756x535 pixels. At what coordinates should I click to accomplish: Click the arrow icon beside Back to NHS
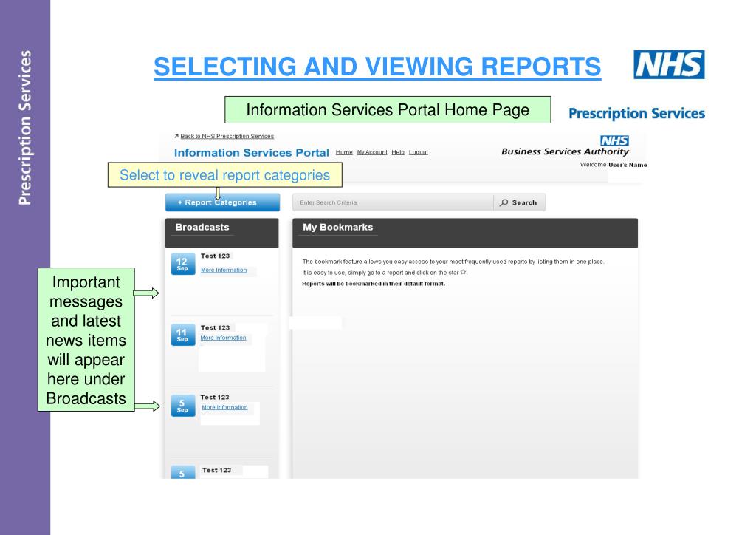[x=176, y=137]
